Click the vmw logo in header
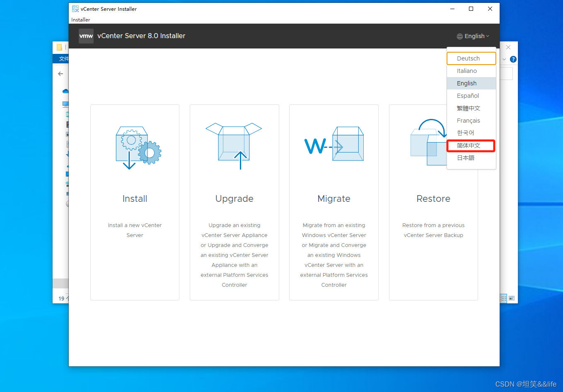The height and width of the screenshot is (392, 563). coord(86,36)
